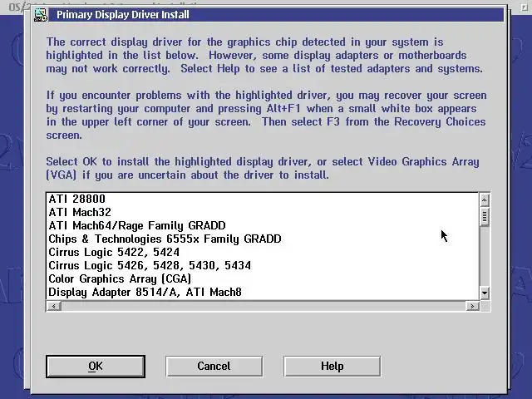This screenshot has height=399, width=532.
Task: Open the dialog system menu icon
Action: click(41, 15)
